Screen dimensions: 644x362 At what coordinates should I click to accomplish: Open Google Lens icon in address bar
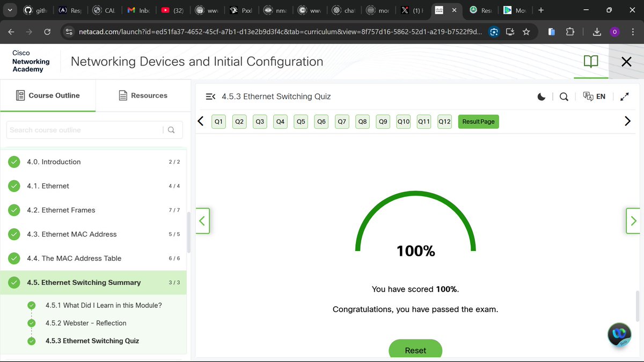pos(494,32)
